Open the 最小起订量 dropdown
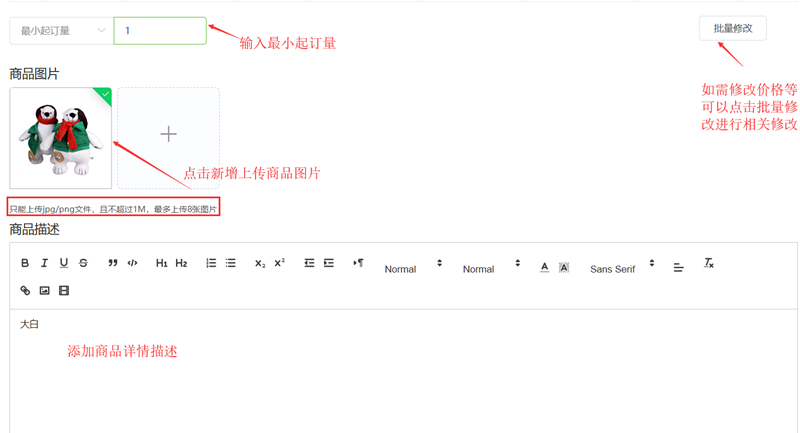Viewport: 800px width, 433px height. 61,31
